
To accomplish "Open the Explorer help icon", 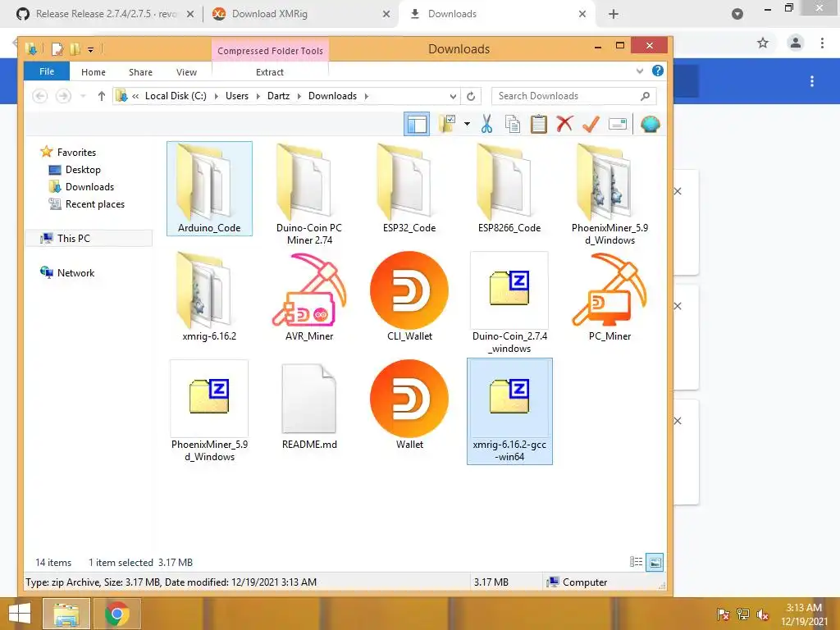I will click(x=658, y=71).
